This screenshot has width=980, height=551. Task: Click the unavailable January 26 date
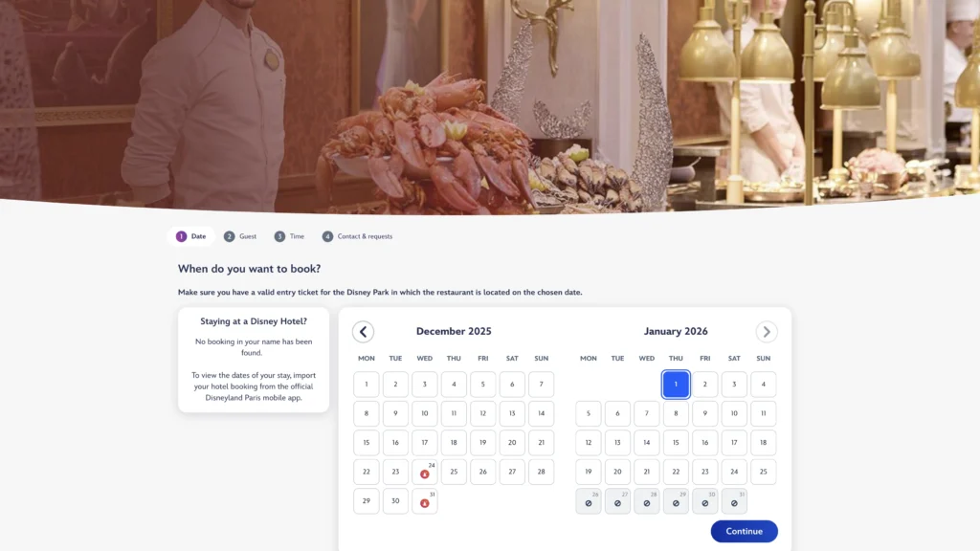pyautogui.click(x=589, y=501)
